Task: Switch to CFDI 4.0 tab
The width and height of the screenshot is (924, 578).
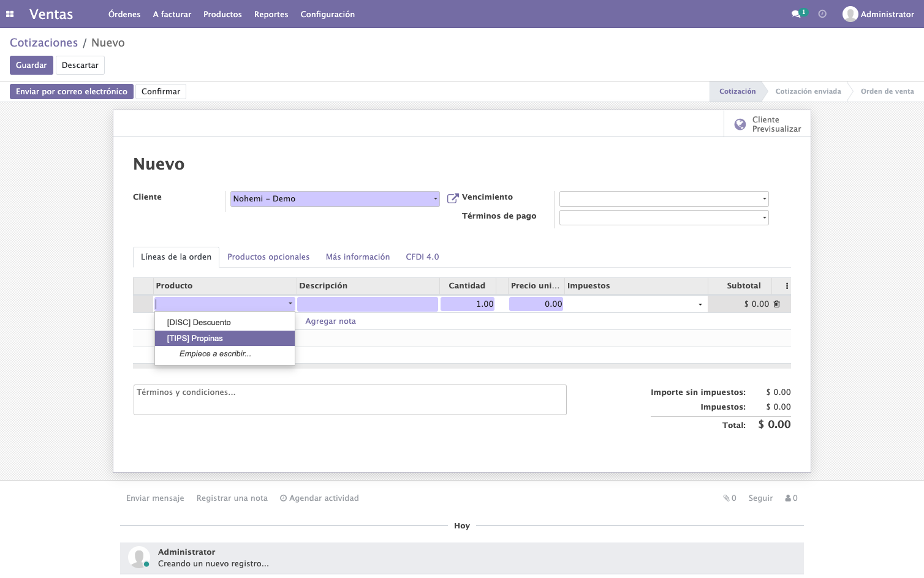Action: point(422,257)
